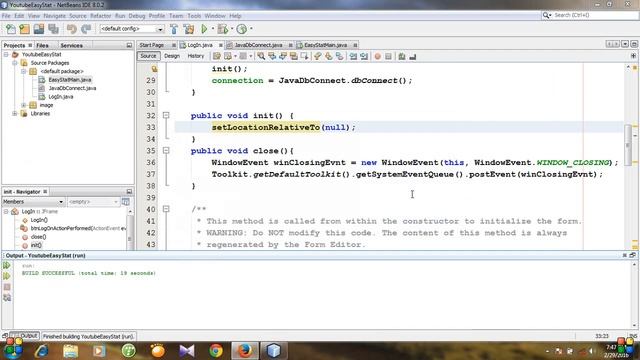
Task: Close the LogIn.java tab
Action: [221, 45]
